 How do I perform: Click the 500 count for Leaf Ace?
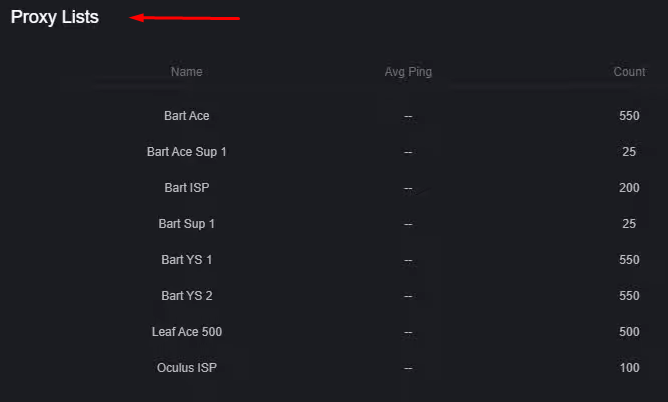click(x=629, y=332)
